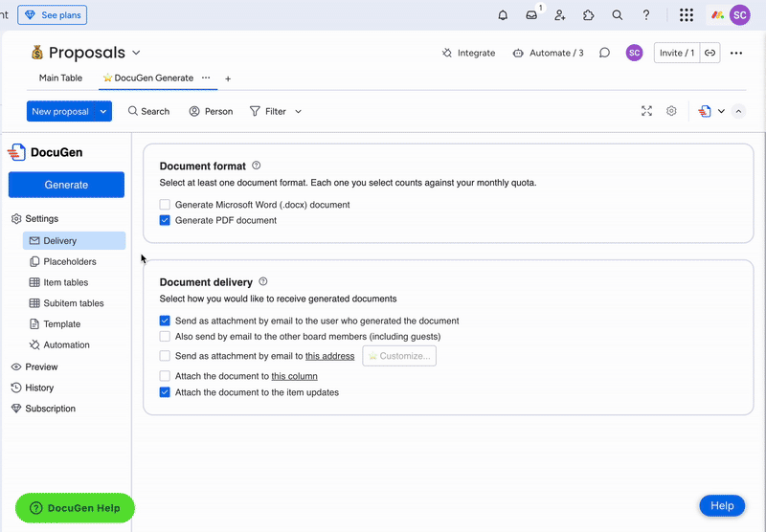This screenshot has width=766, height=532.
Task: Collapse the board header with up chevron
Action: coord(738,111)
